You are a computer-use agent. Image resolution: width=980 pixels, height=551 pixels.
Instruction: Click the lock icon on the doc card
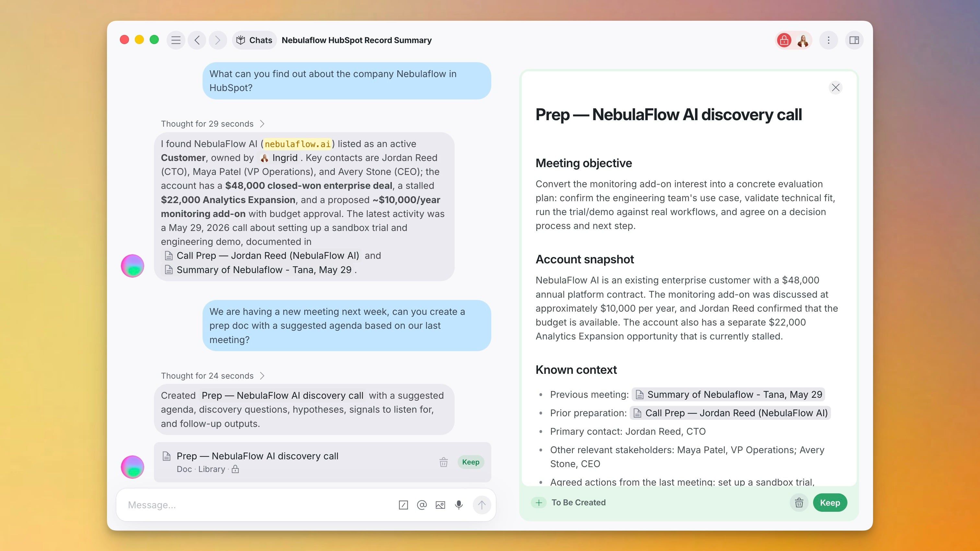(236, 469)
